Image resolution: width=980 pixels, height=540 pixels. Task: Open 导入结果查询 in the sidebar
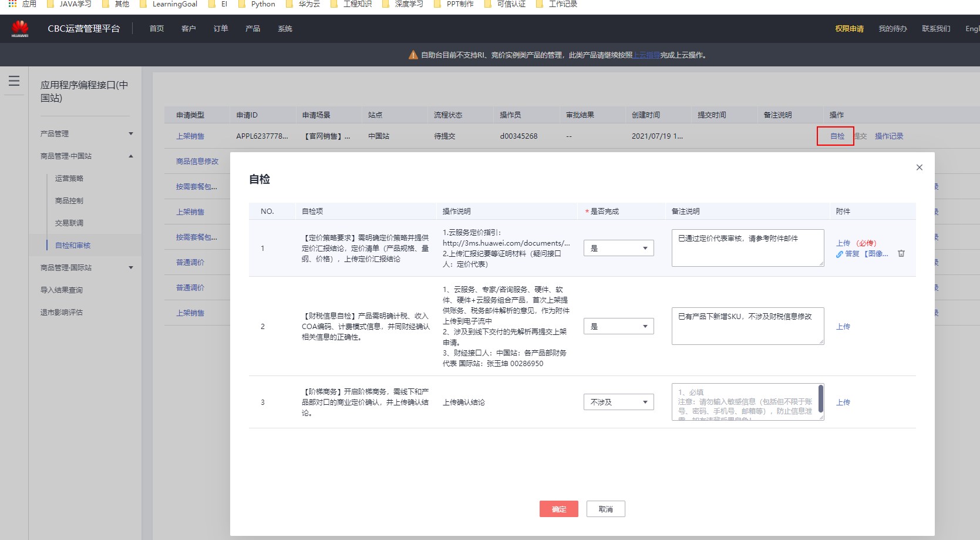(x=62, y=290)
